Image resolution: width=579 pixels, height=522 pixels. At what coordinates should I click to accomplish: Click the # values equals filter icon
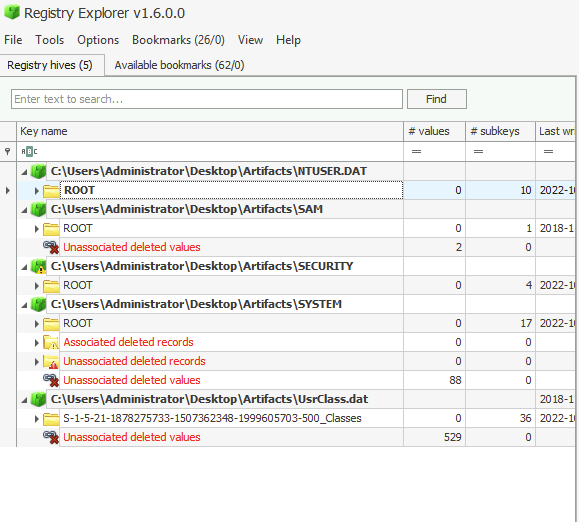417,151
